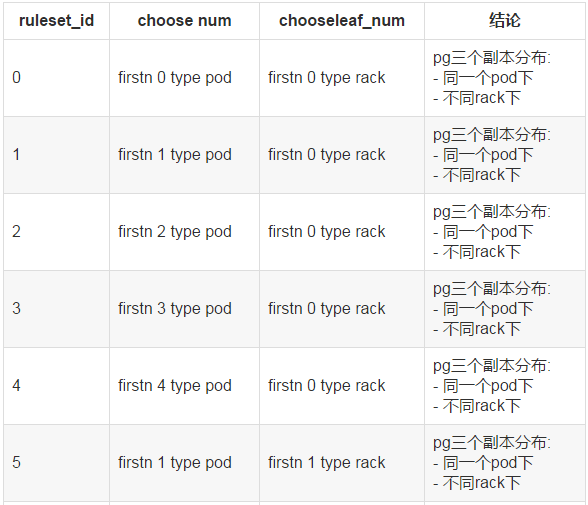
Task: Select ruleset_id cell with value 3
Action: tap(57, 309)
